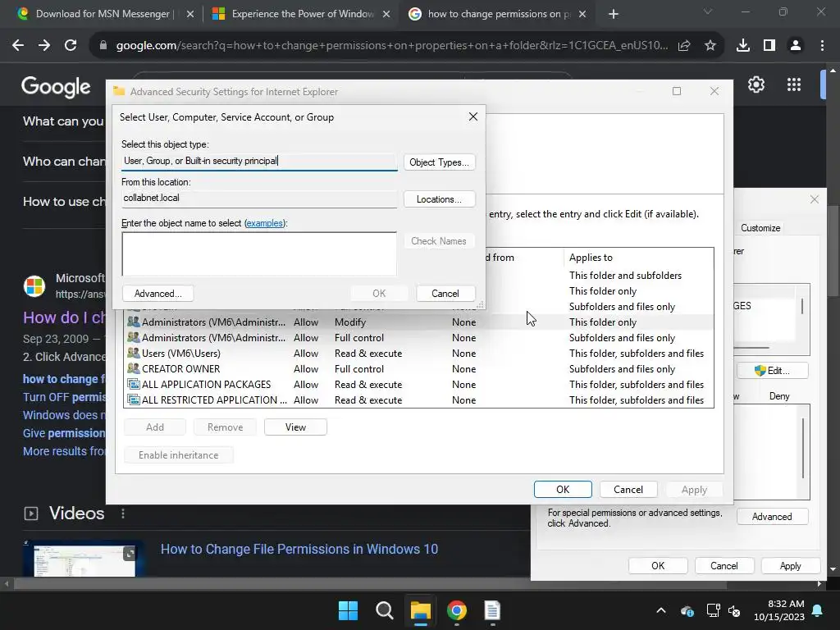Bookmark this page with the star icon
The image size is (840, 630).
[x=710, y=46]
